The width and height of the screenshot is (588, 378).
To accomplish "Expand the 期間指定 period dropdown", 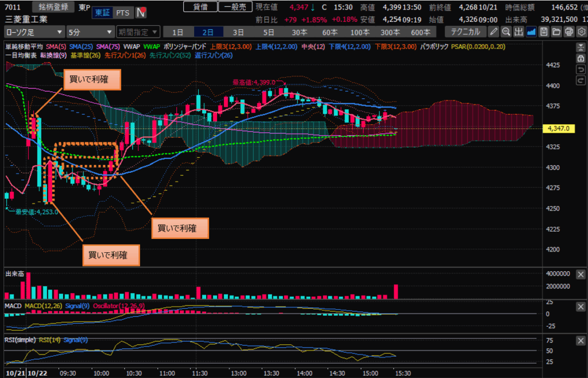I will point(138,32).
